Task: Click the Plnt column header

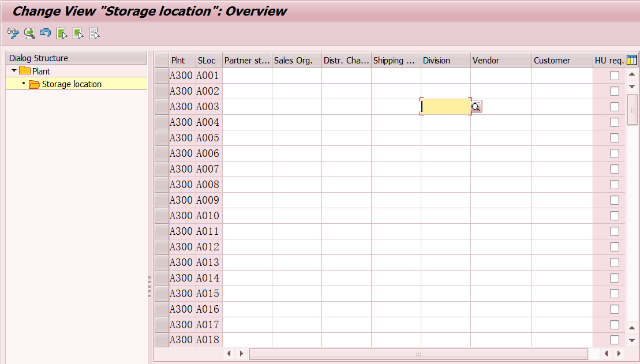Action: (182, 61)
